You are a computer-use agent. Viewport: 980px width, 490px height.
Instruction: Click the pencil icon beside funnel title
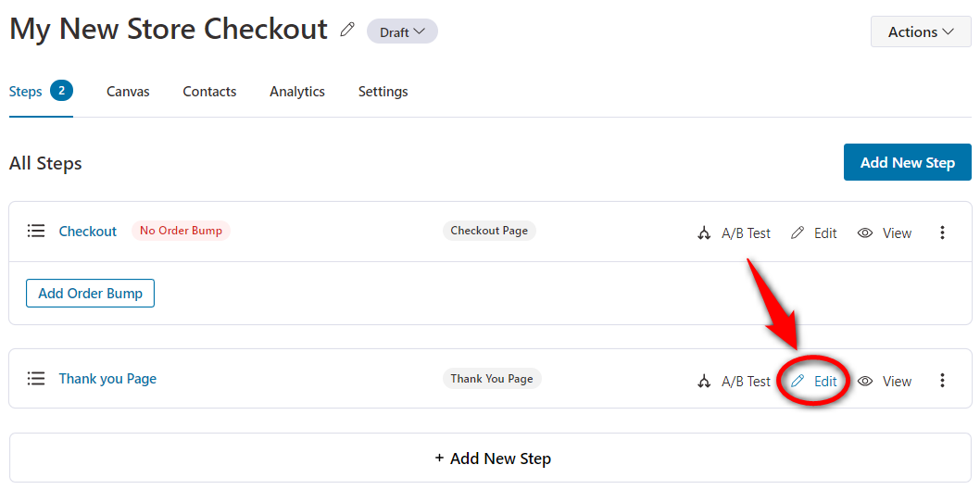tap(347, 30)
